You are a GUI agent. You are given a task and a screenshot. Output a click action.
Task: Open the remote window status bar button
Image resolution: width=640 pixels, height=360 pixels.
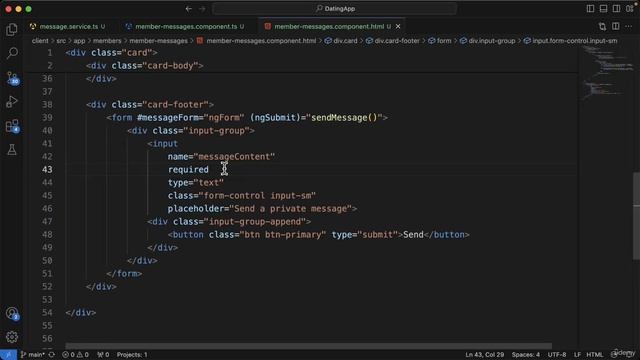(8, 355)
